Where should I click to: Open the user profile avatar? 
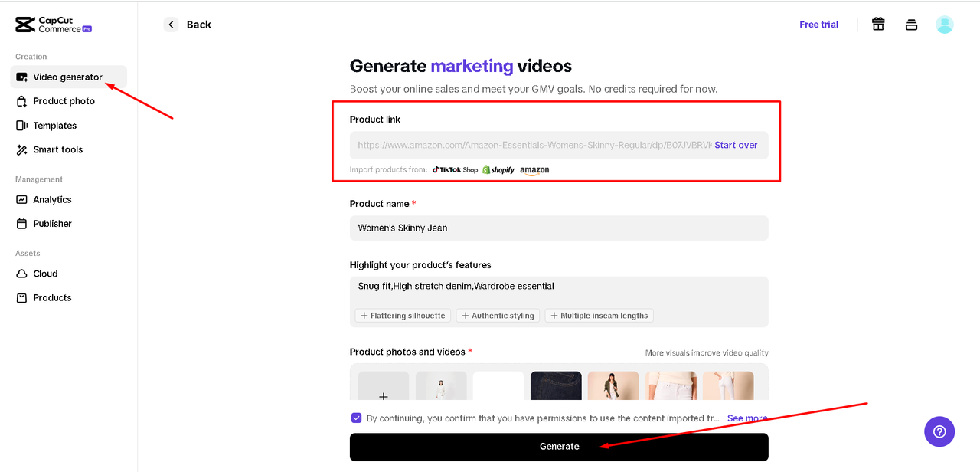click(x=945, y=25)
